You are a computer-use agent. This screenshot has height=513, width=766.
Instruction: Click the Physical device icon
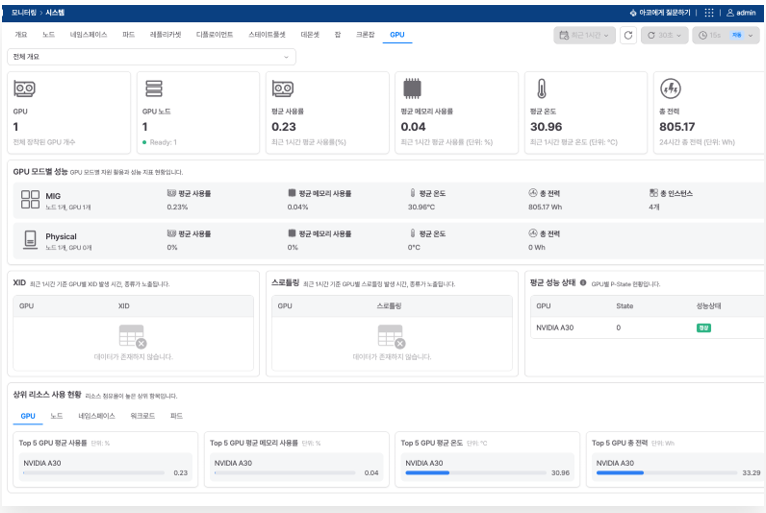pyautogui.click(x=30, y=240)
